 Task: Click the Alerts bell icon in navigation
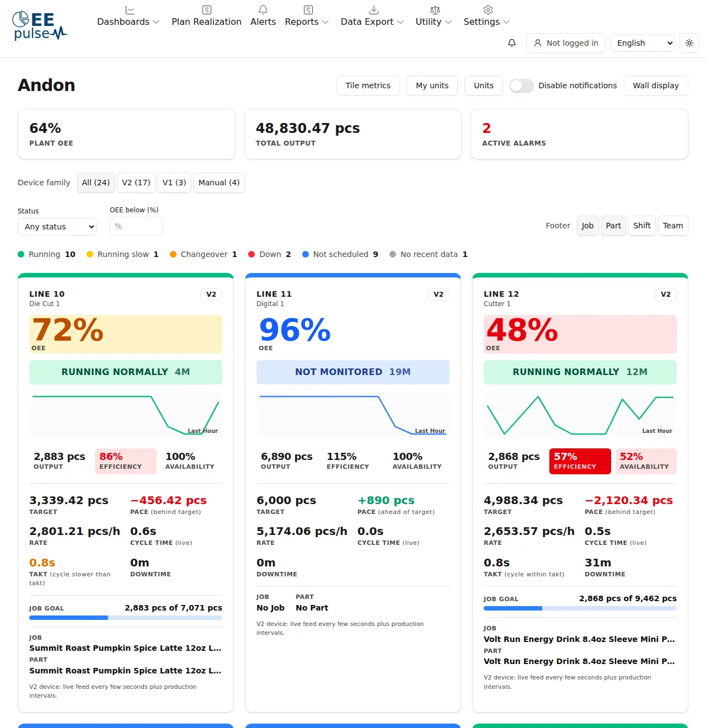263,10
